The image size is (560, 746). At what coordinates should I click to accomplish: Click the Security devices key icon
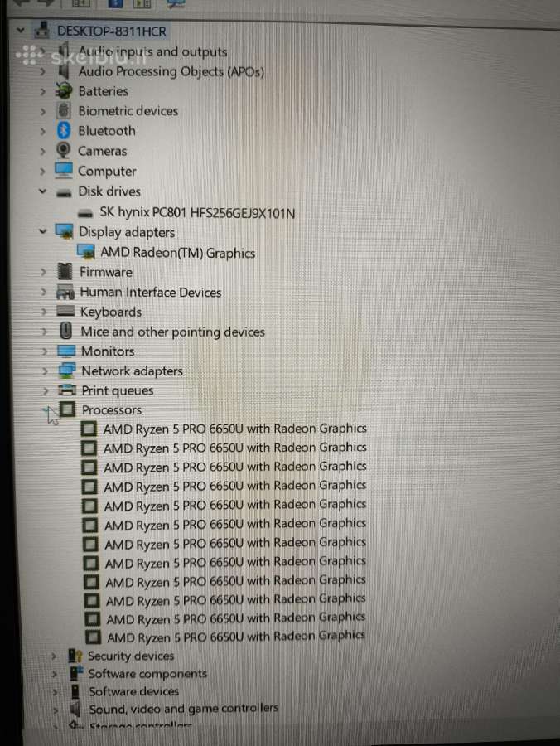[x=75, y=656]
